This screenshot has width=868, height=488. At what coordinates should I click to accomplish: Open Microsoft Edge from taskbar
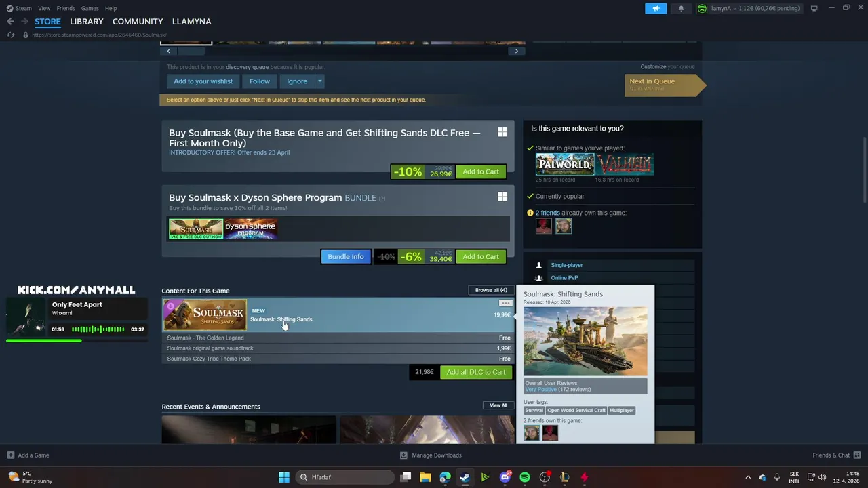point(445,477)
